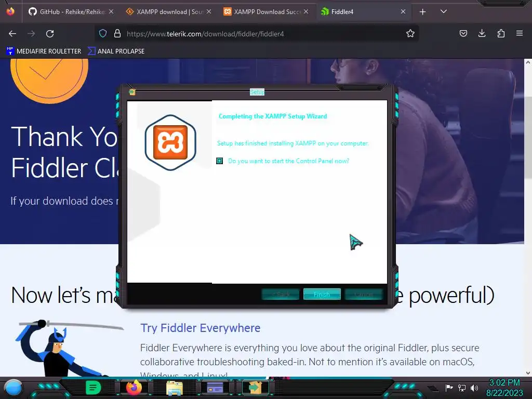Open the green chat app in taskbar
Viewport: 532px width, 399px height.
(94, 388)
